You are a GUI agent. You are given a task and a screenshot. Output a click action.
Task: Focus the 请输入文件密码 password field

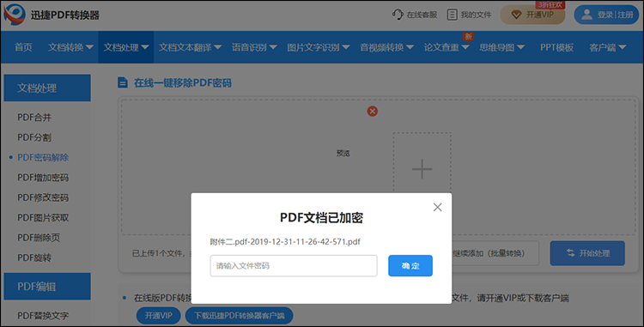coord(294,266)
